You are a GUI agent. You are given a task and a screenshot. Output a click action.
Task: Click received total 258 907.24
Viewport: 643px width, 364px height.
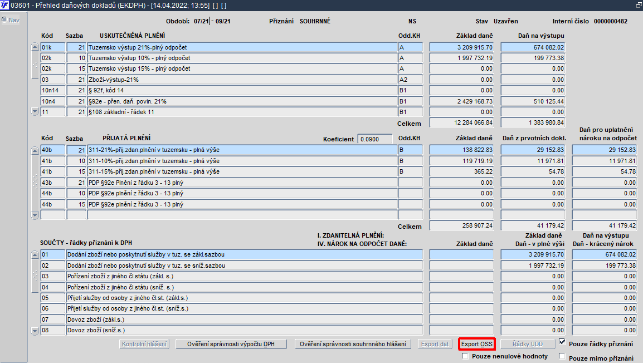click(x=461, y=225)
